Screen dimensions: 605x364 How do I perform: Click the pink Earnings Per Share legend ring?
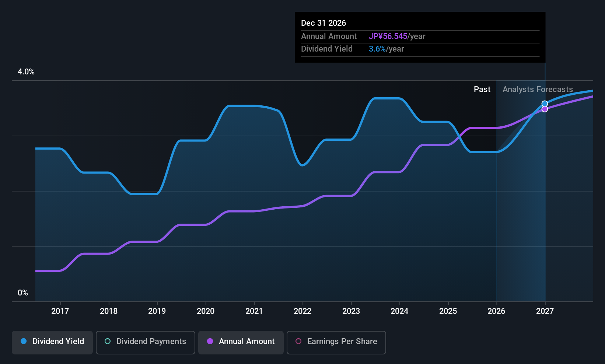tap(298, 342)
